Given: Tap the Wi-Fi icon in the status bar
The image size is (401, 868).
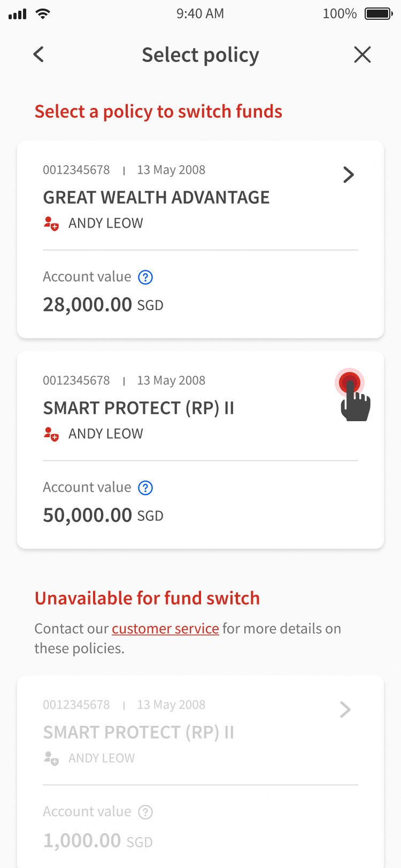Looking at the screenshot, I should coord(43,14).
